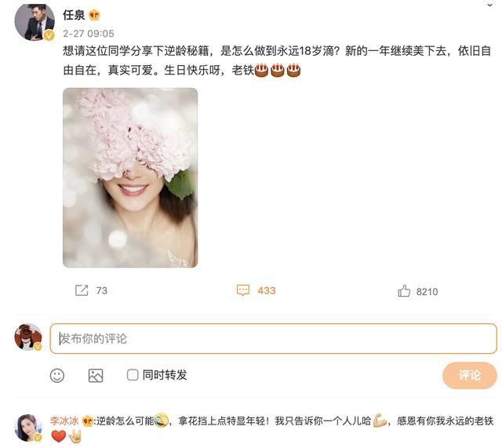
Task: Click 任泉's verified V badge
Action: 49,35
